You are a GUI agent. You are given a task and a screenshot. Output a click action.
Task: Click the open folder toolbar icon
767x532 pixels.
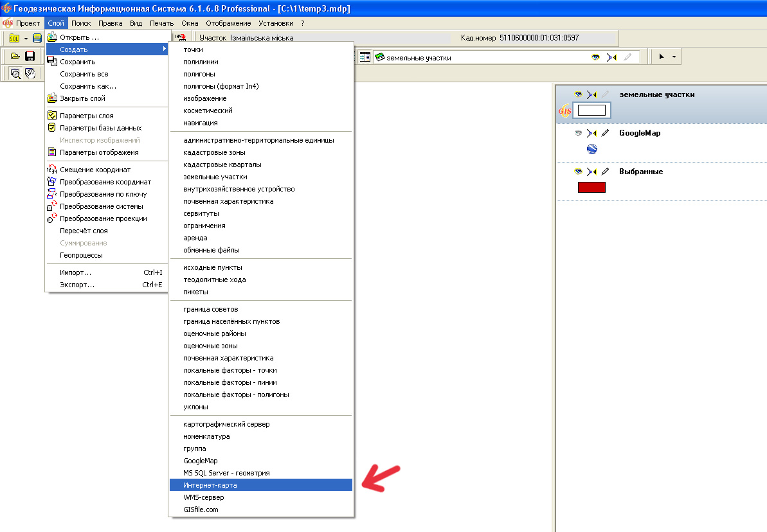click(x=15, y=57)
